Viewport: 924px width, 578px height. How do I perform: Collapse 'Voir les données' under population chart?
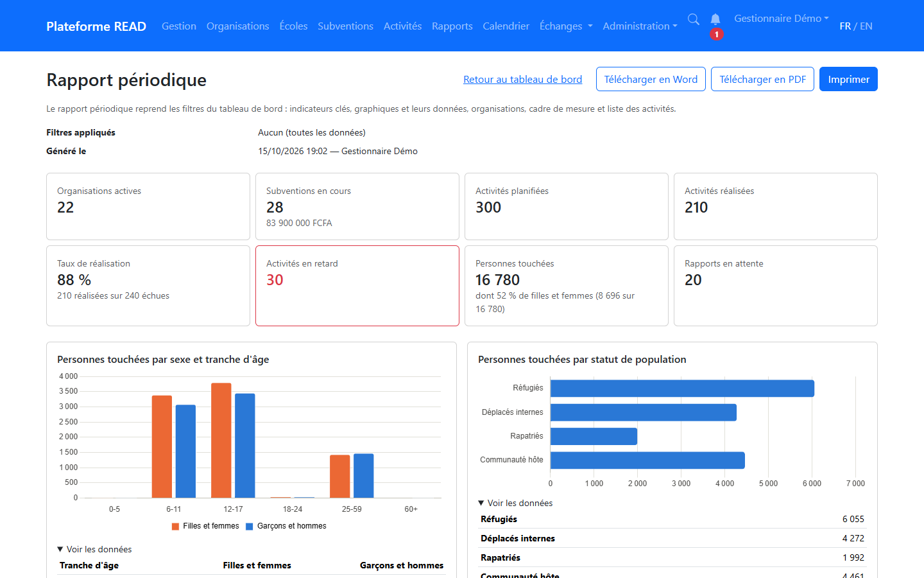(515, 503)
